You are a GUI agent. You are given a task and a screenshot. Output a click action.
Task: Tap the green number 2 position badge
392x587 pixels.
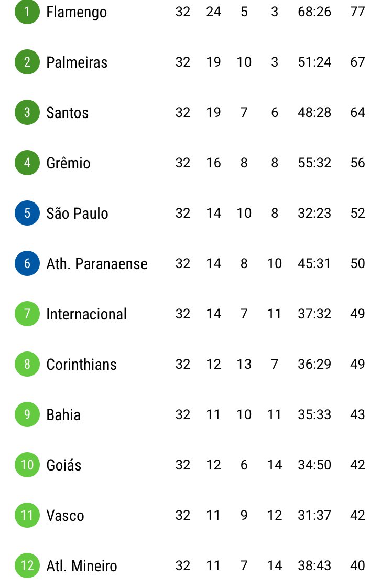coord(27,62)
